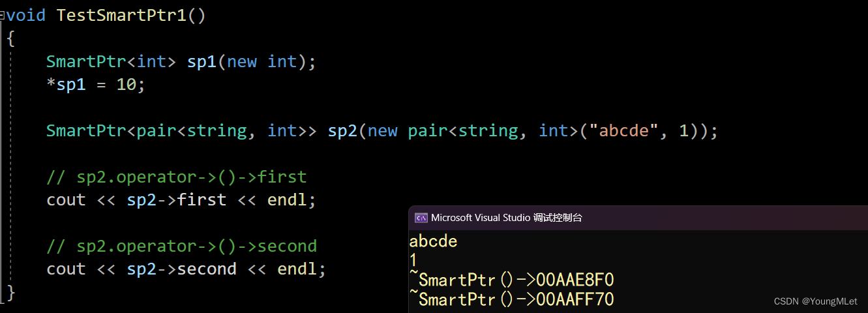
Task: Click the ~SmartPtr()->00AAE8F0 output line
Action: pyautogui.click(x=511, y=280)
